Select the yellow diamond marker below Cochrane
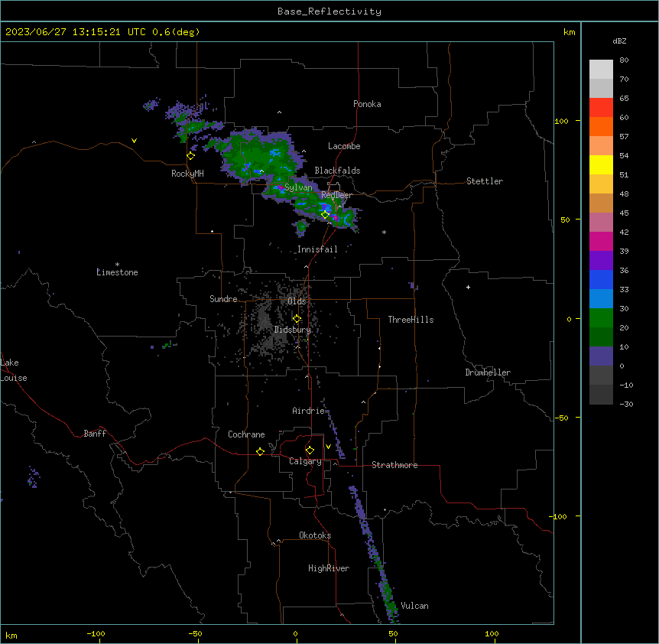Viewport: 659px width, 644px height. [x=260, y=451]
